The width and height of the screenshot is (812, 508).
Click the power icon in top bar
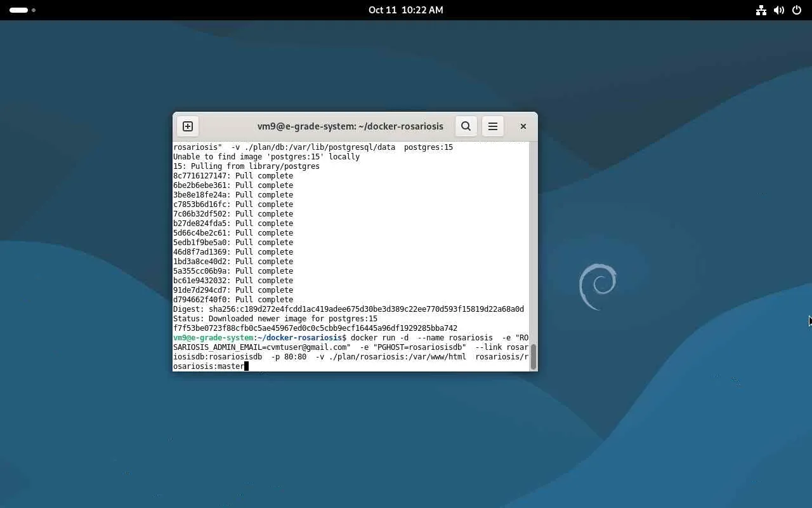click(x=797, y=10)
